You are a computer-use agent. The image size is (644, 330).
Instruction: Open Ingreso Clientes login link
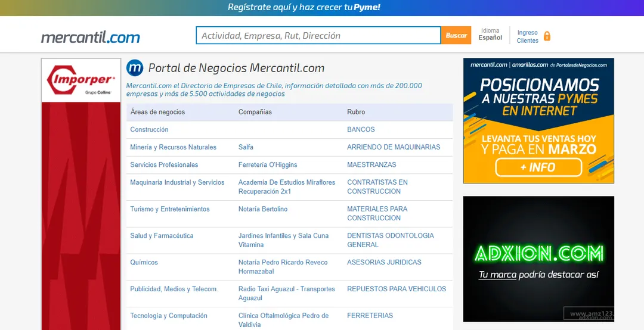[x=527, y=36]
